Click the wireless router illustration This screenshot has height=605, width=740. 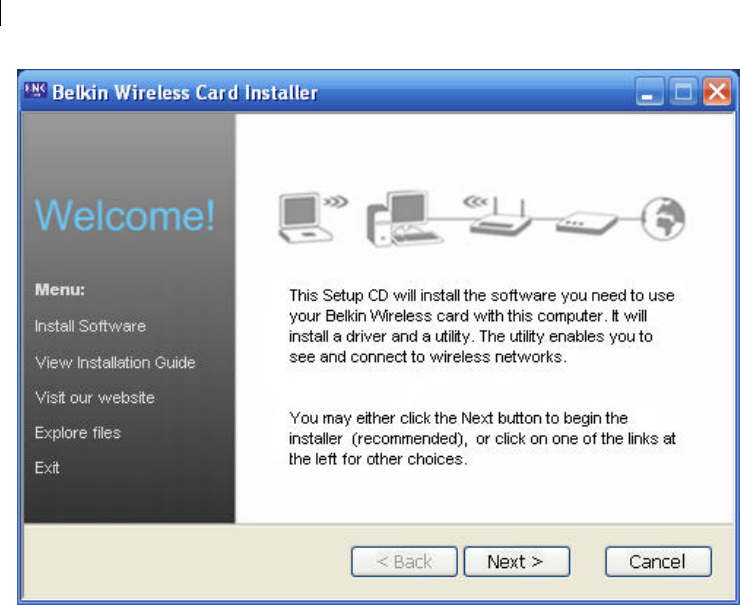[501, 217]
